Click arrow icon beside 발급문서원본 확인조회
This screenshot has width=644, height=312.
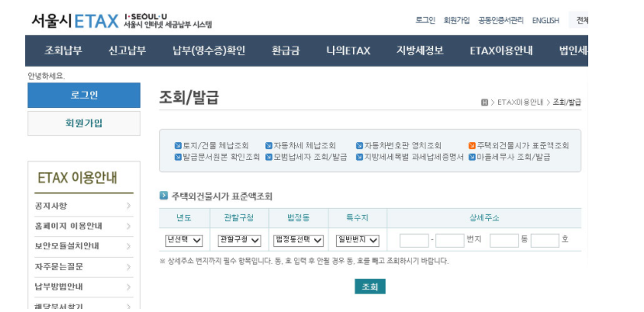pyautogui.click(x=178, y=157)
